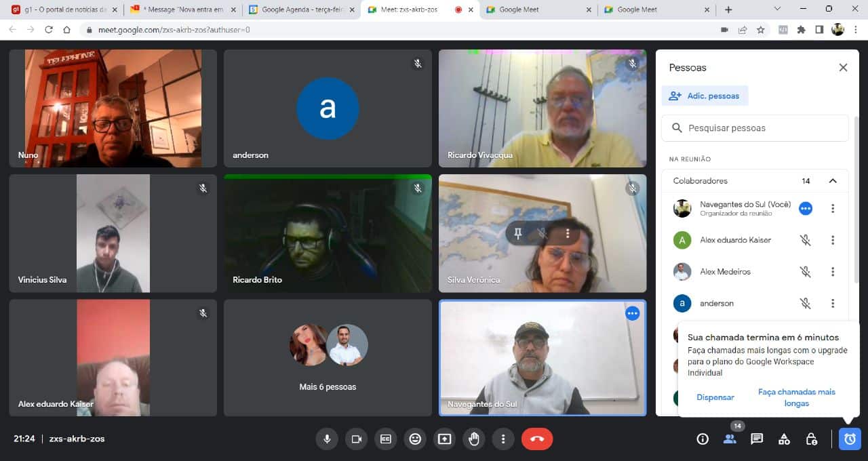
Task: Open the Activities icon in bottom bar
Action: 784,439
